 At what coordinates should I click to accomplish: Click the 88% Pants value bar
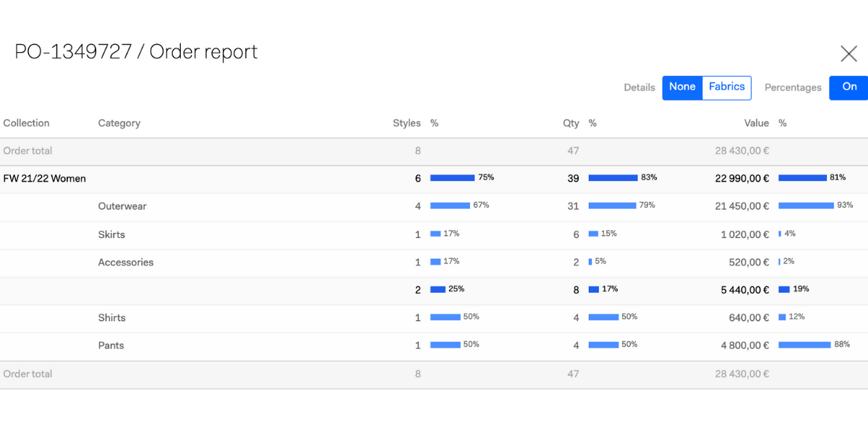point(804,344)
